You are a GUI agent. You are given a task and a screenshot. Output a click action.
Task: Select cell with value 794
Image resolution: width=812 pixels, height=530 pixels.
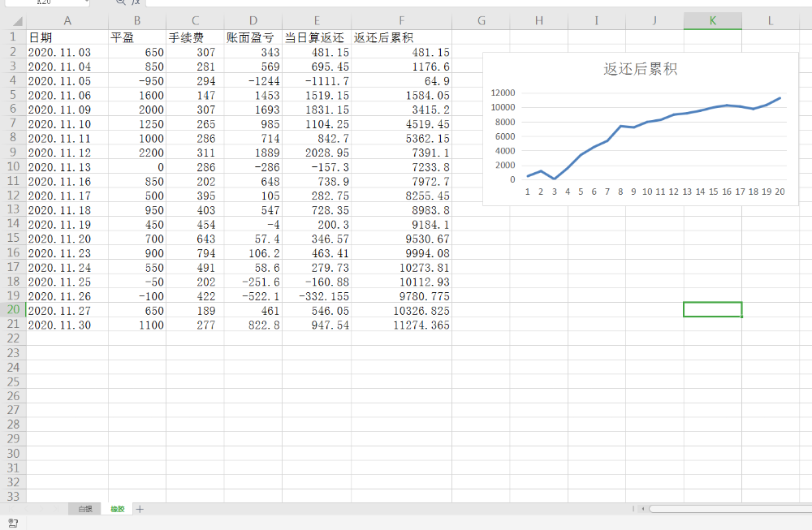[195, 253]
